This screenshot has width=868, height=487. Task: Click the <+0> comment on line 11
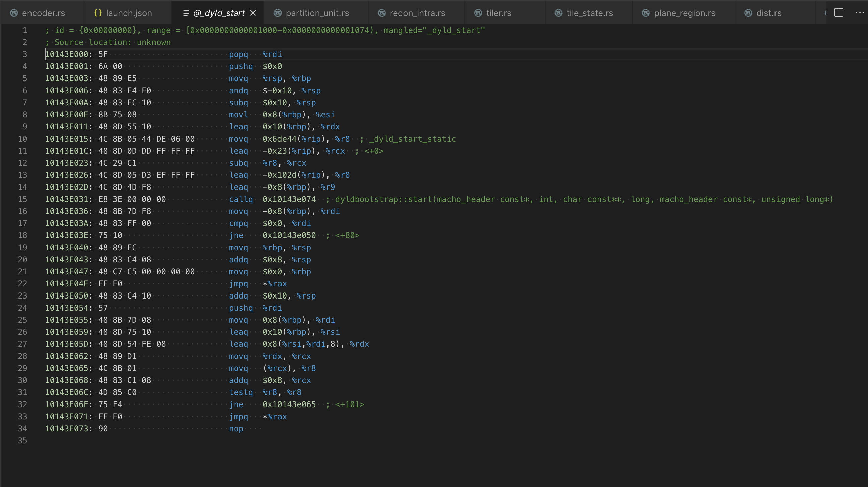click(x=374, y=151)
